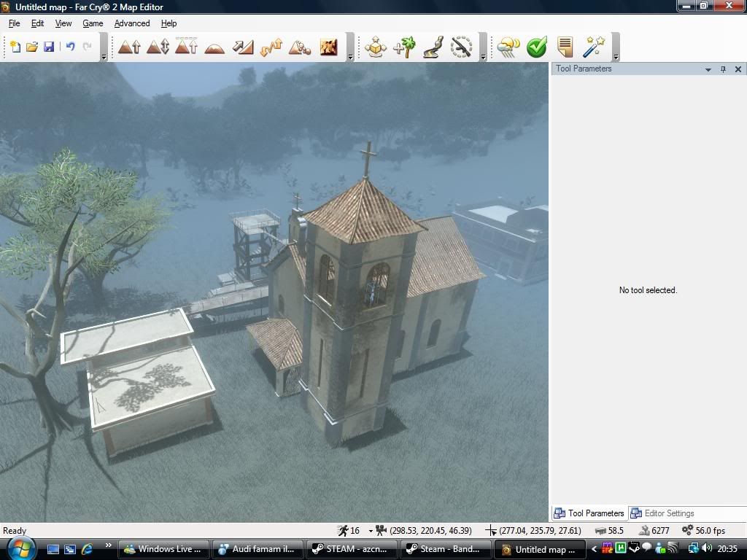747x560 pixels.
Task: Open the Edit menu
Action: click(x=37, y=23)
